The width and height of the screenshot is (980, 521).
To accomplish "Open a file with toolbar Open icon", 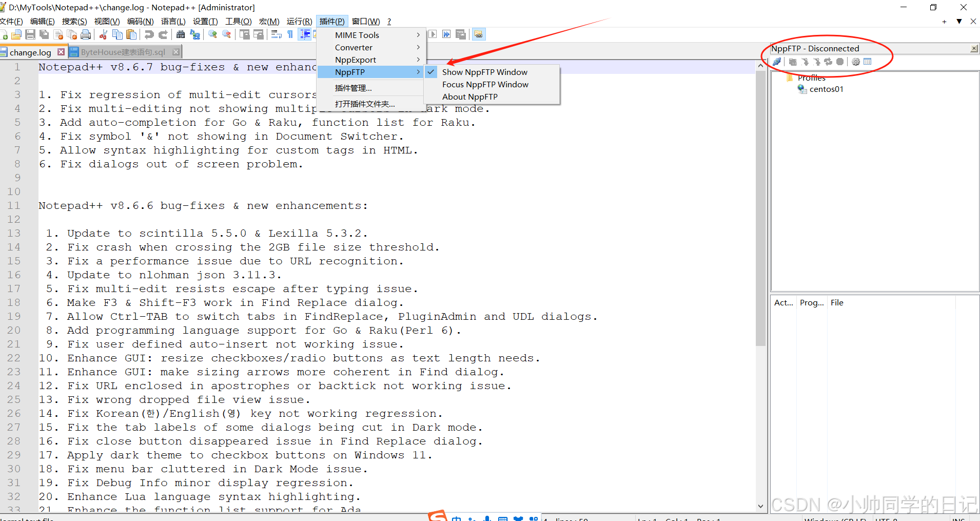I will tap(16, 34).
